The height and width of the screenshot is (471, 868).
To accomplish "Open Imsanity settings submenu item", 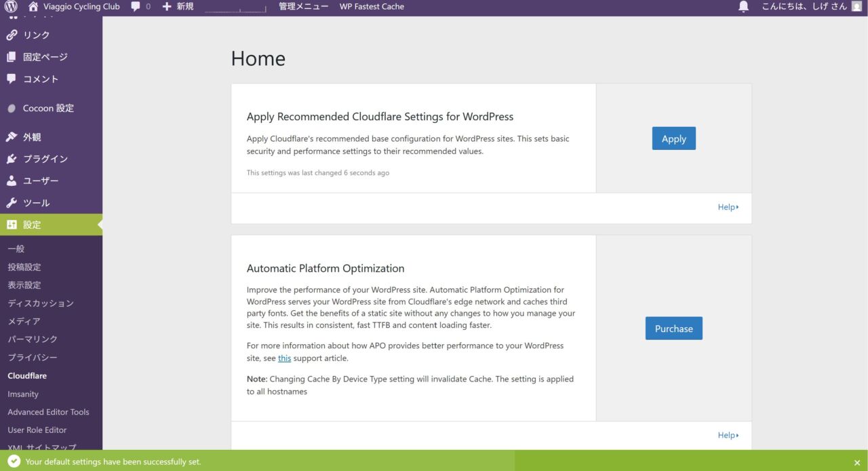I will pos(23,394).
